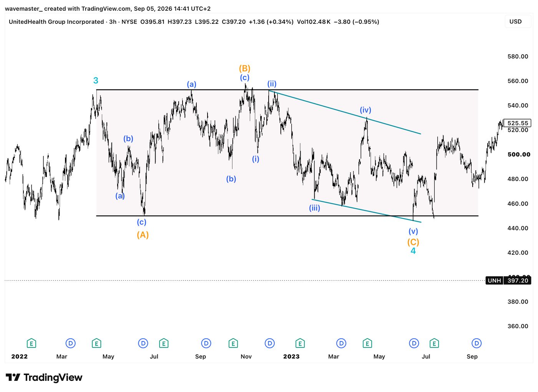Click the 360.00 price axis label
538x392 pixels.
(518, 326)
